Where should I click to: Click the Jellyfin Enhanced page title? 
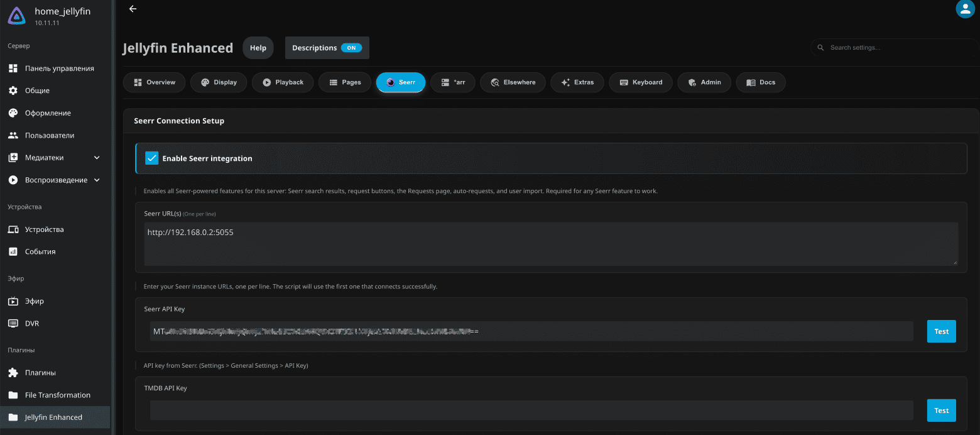178,48
